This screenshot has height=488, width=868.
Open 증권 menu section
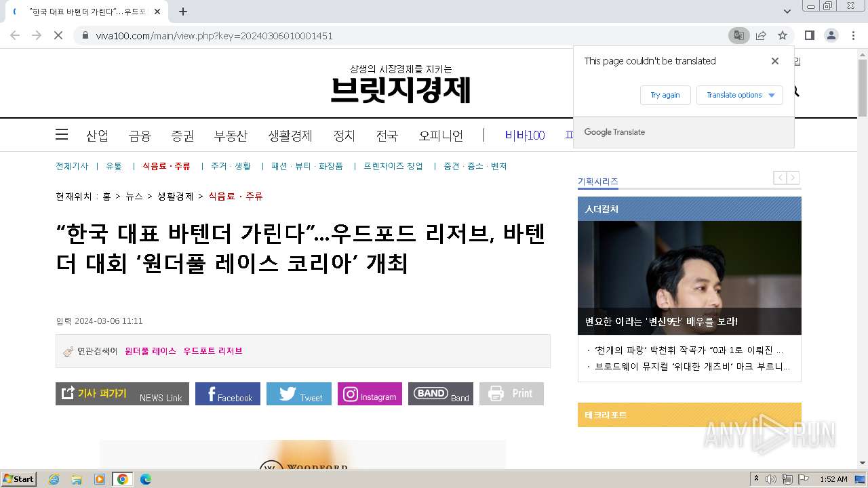click(182, 136)
